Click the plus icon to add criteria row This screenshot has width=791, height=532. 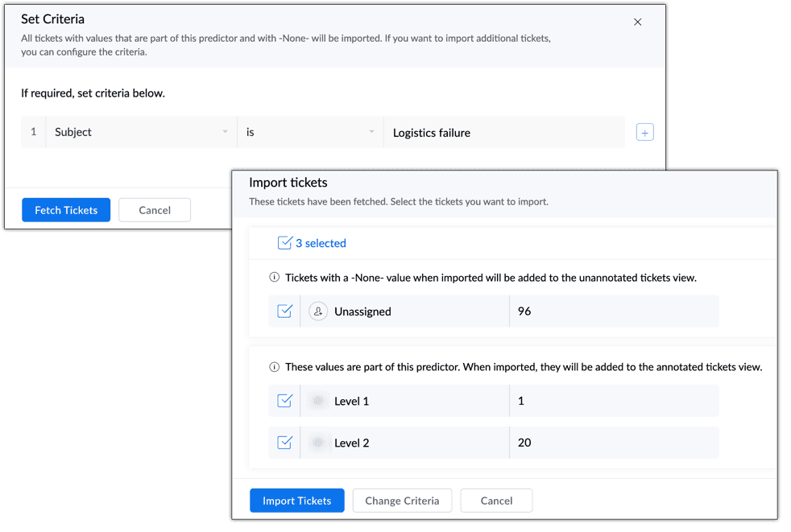click(x=644, y=132)
